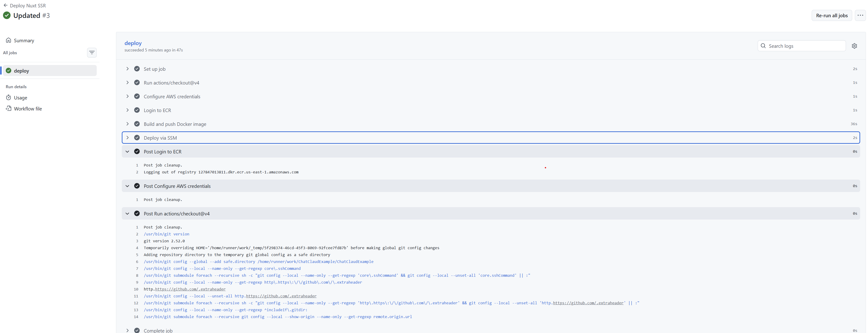Click log line 6 safe.directory command
Viewport: 868px width, 333px height.
(x=258, y=262)
